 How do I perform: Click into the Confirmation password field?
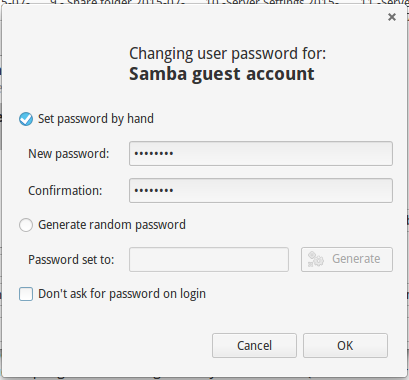(x=261, y=191)
